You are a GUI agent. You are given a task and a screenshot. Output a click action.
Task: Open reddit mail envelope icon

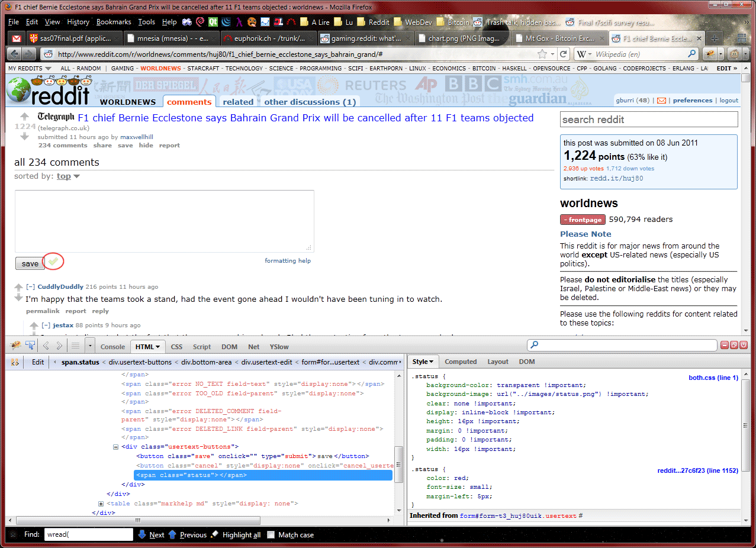pos(661,100)
